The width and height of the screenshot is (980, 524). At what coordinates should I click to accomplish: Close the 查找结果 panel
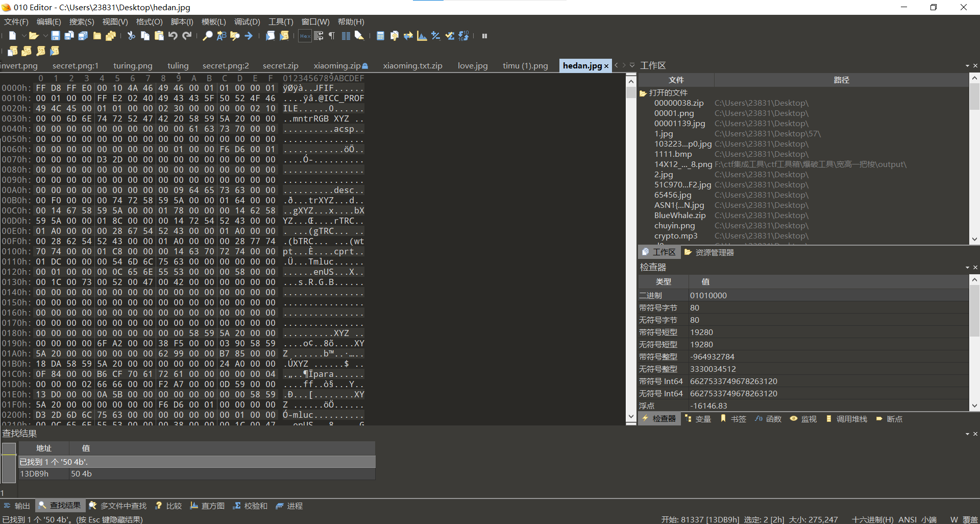click(975, 434)
